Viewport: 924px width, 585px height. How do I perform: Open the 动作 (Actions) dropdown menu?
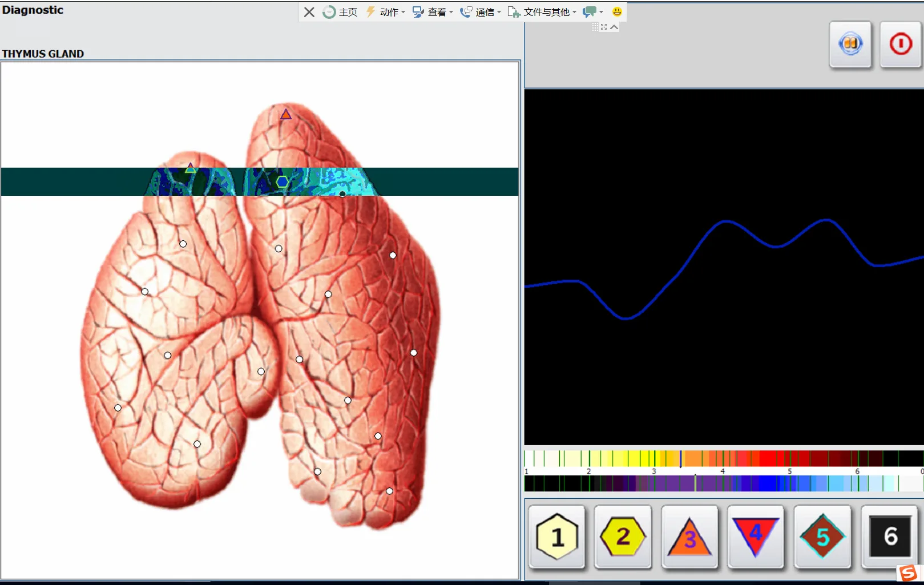386,12
